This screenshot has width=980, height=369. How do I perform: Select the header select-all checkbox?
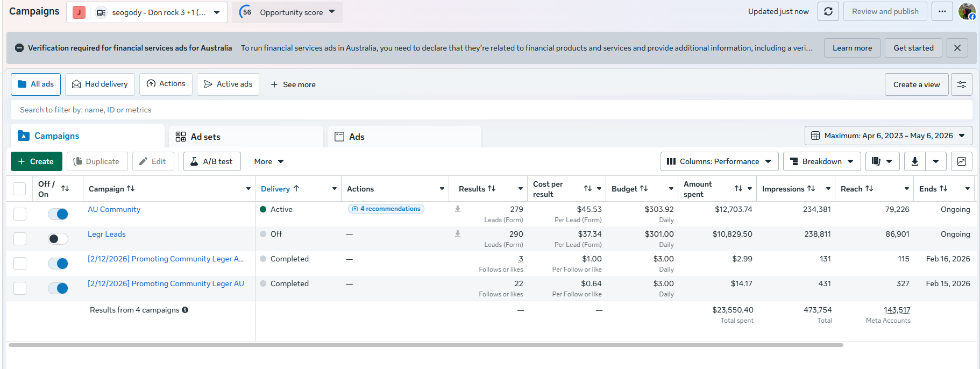[19, 189]
